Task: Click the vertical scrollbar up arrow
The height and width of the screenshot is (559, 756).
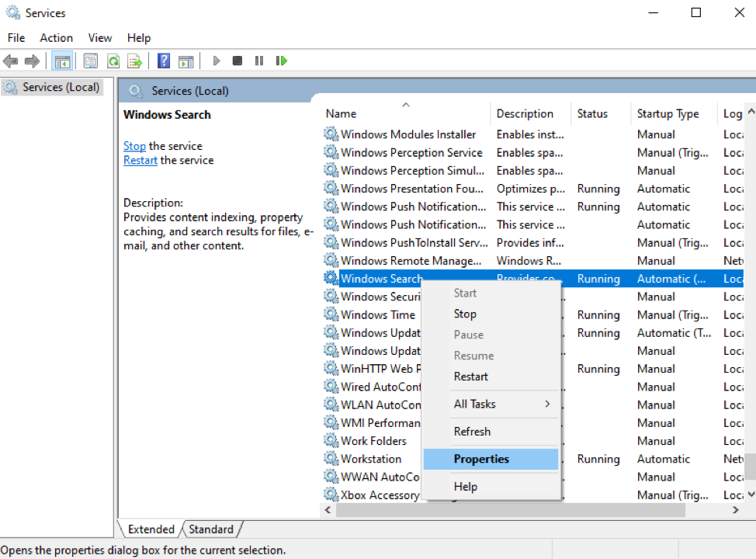Action: 751,112
